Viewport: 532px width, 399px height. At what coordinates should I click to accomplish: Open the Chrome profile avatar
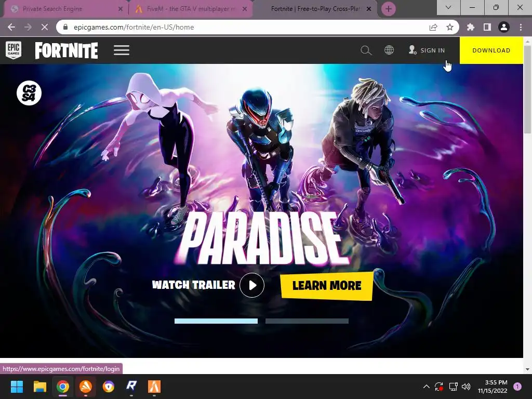(504, 27)
